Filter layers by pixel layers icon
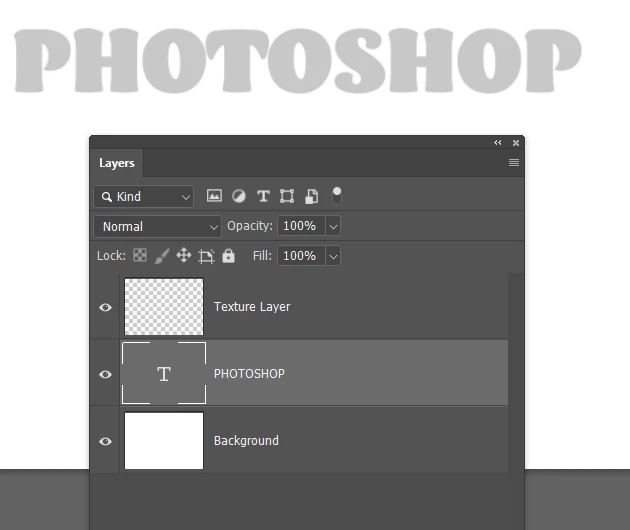Image resolution: width=630 pixels, height=530 pixels. tap(214, 196)
